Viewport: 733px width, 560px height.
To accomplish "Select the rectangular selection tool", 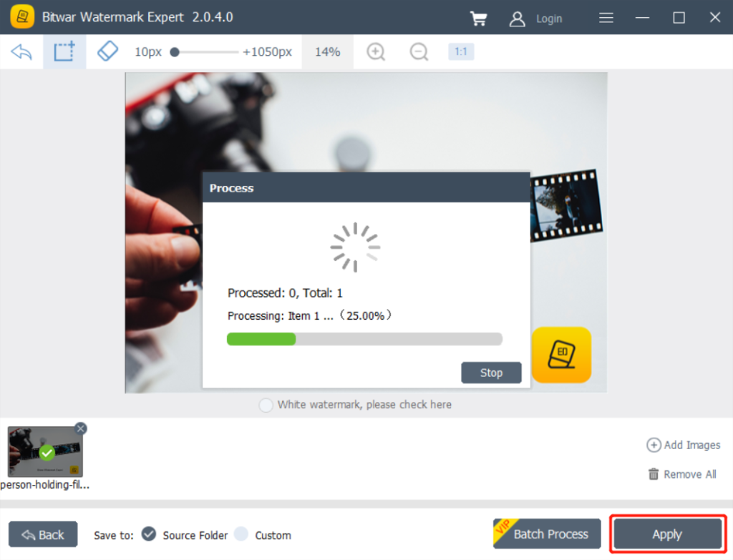I will [x=64, y=51].
